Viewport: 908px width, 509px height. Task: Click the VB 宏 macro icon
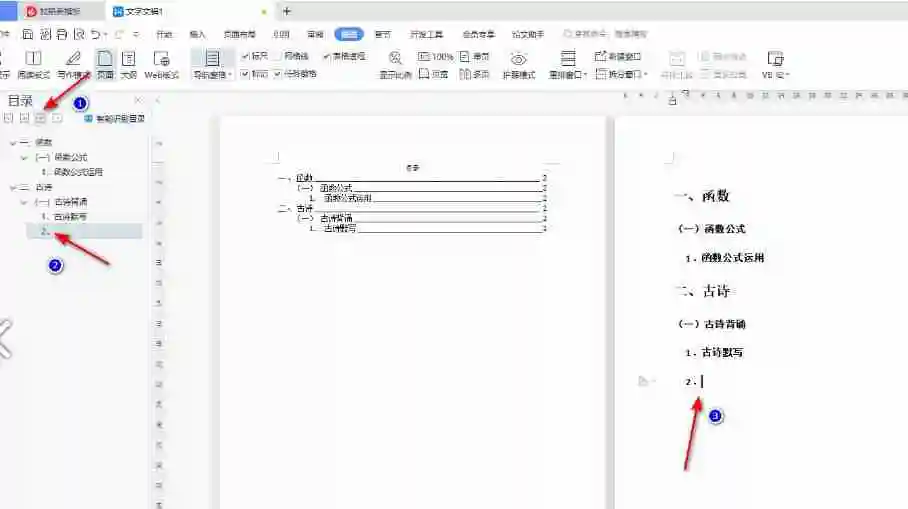coord(774,58)
